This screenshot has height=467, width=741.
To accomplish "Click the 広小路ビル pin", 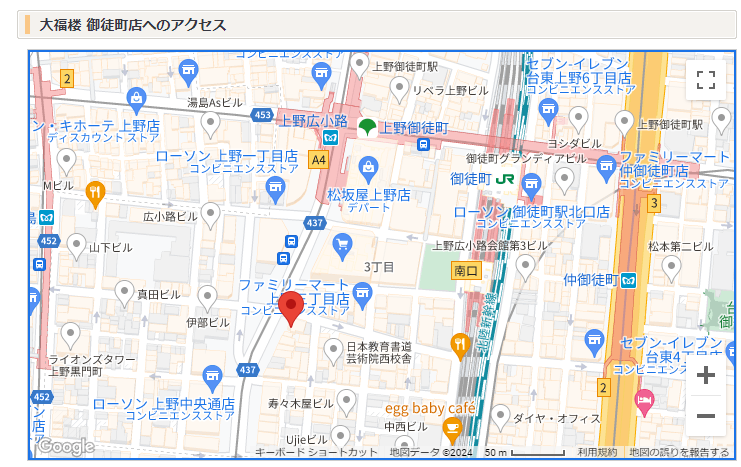I will coord(210,216).
